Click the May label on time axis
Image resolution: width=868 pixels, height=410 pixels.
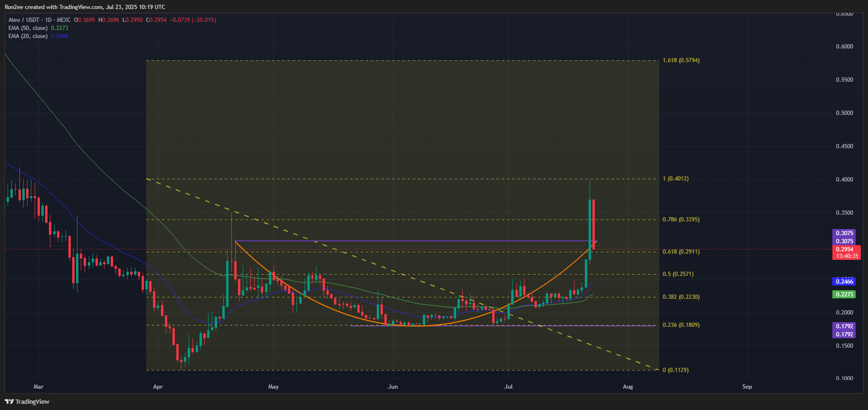pyautogui.click(x=273, y=387)
